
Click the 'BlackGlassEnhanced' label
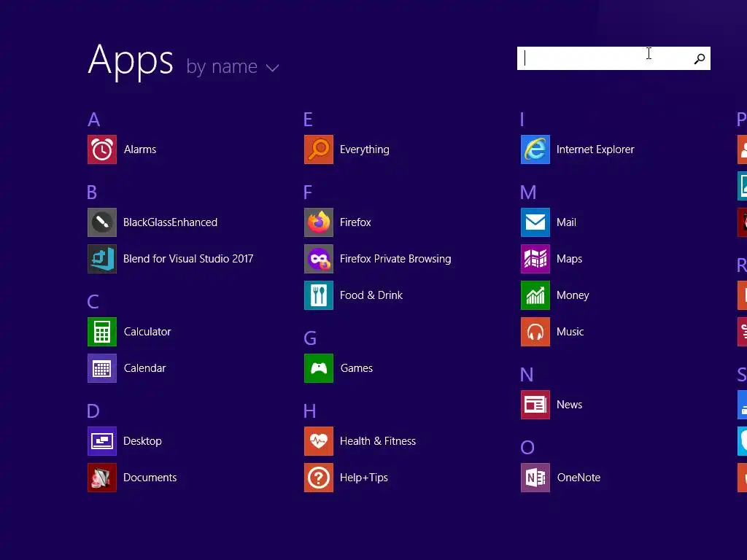point(171,222)
